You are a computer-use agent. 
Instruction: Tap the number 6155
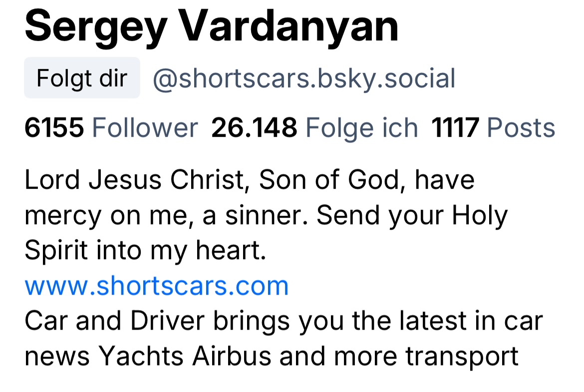tap(54, 128)
